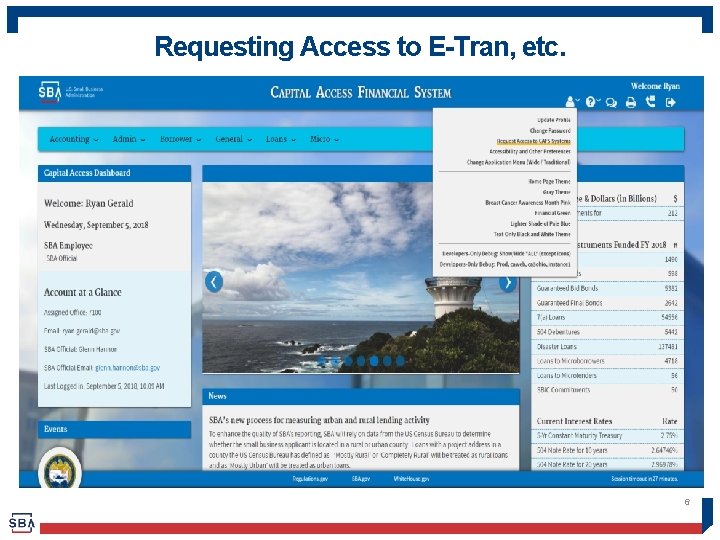Click the Last Logged In timestamp
The image size is (720, 540).
[104, 386]
